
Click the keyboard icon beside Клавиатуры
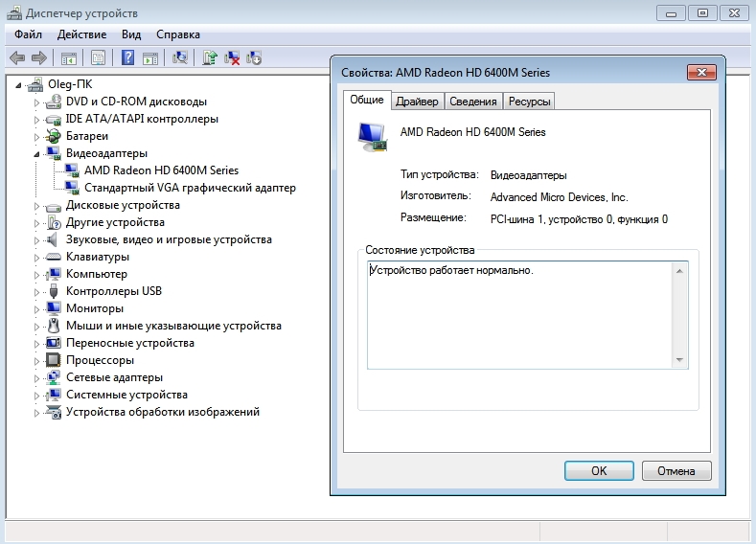[53, 257]
